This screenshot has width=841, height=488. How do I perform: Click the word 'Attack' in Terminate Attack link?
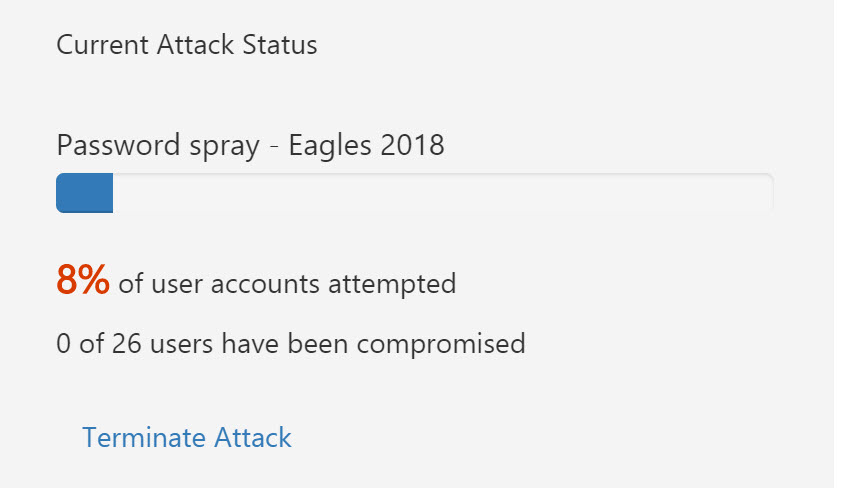coord(253,437)
